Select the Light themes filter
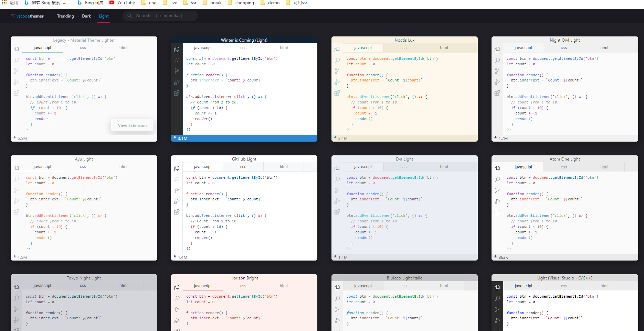 pos(104,16)
